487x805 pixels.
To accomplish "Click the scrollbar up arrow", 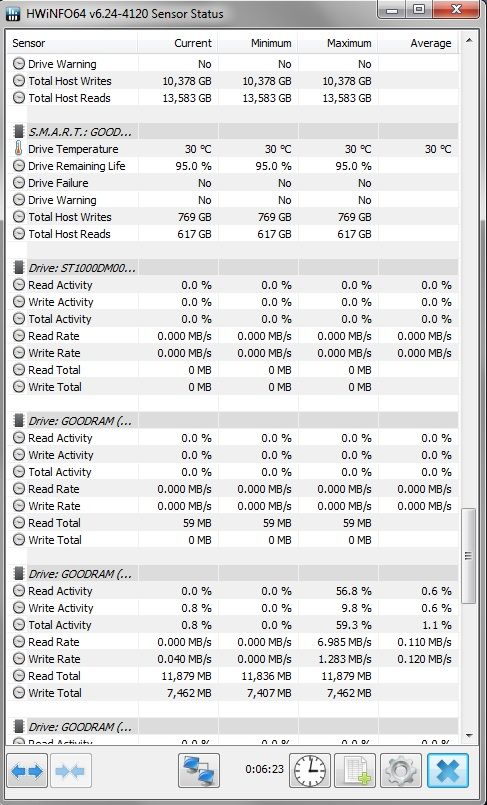I will click(469, 40).
